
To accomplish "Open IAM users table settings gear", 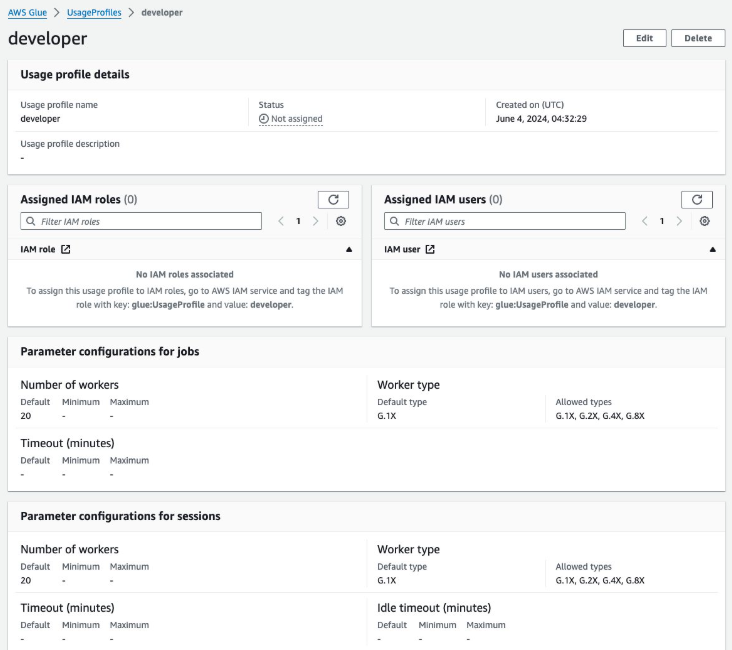I will pos(704,221).
